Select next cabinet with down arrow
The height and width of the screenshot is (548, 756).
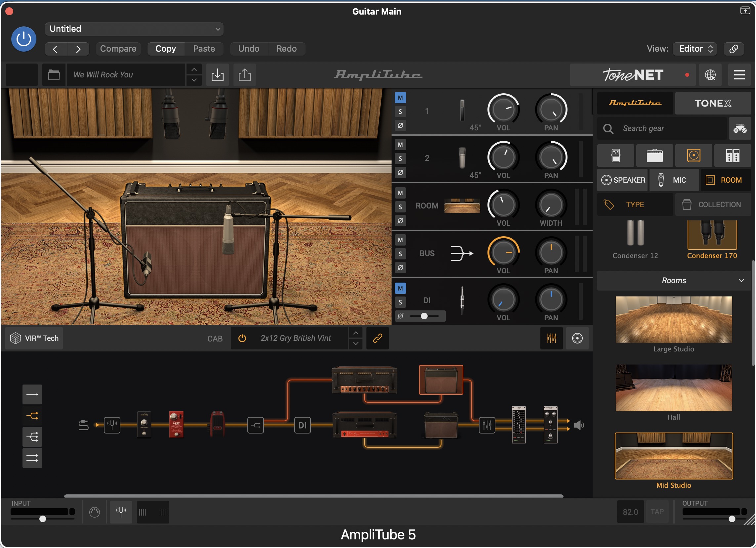tap(356, 344)
